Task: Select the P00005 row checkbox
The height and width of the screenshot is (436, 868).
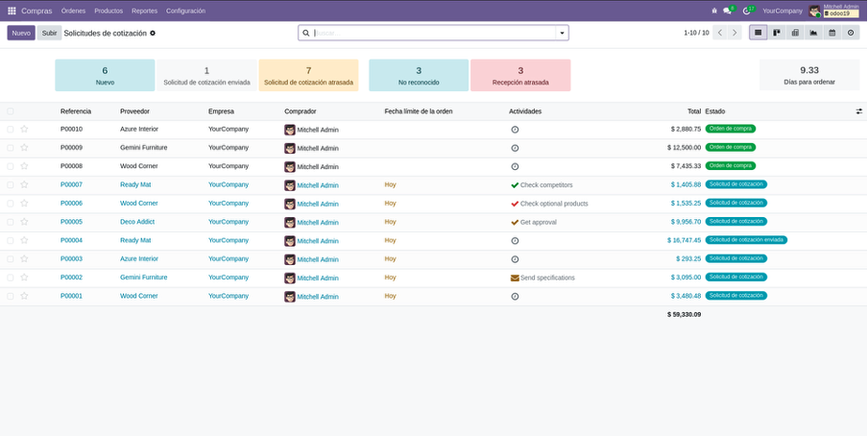Action: point(11,222)
